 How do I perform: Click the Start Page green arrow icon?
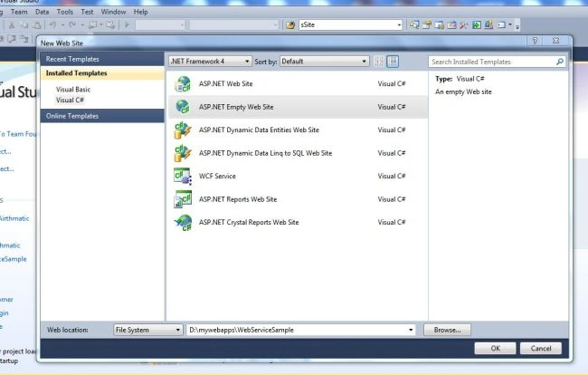pos(476,25)
